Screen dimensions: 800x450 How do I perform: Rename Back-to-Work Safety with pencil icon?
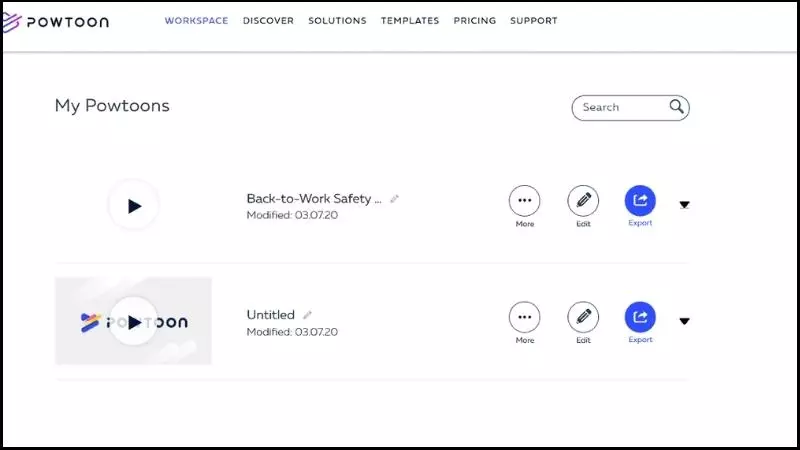click(394, 199)
